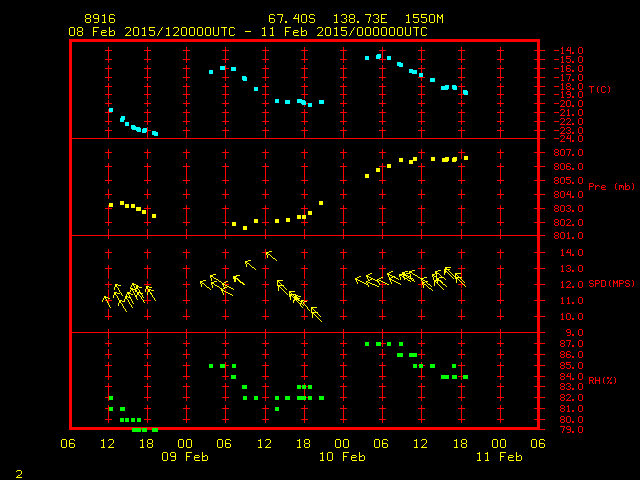The width and height of the screenshot is (640, 480).
Task: Click the 13.0 wind speed tick value
Action: tap(572, 269)
